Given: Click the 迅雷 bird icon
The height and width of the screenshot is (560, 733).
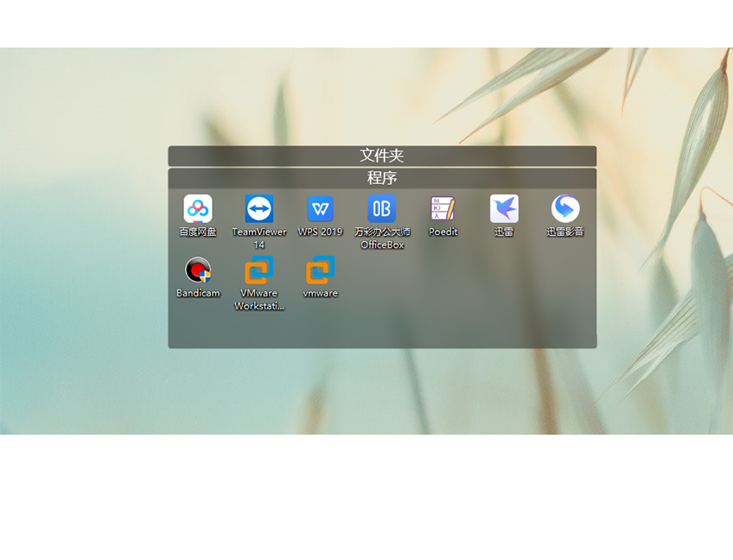Looking at the screenshot, I should click(504, 208).
